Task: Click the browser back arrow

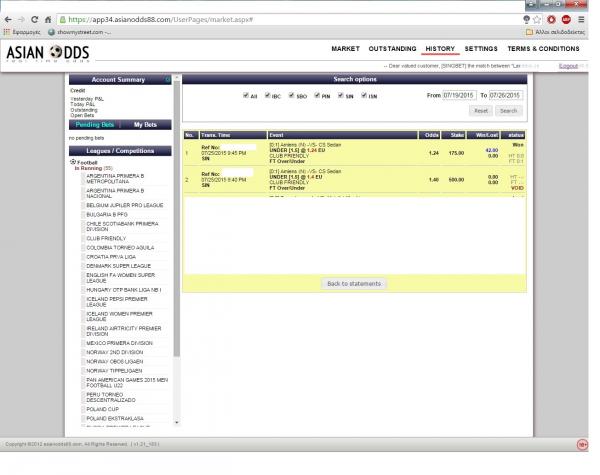Action: (8, 18)
